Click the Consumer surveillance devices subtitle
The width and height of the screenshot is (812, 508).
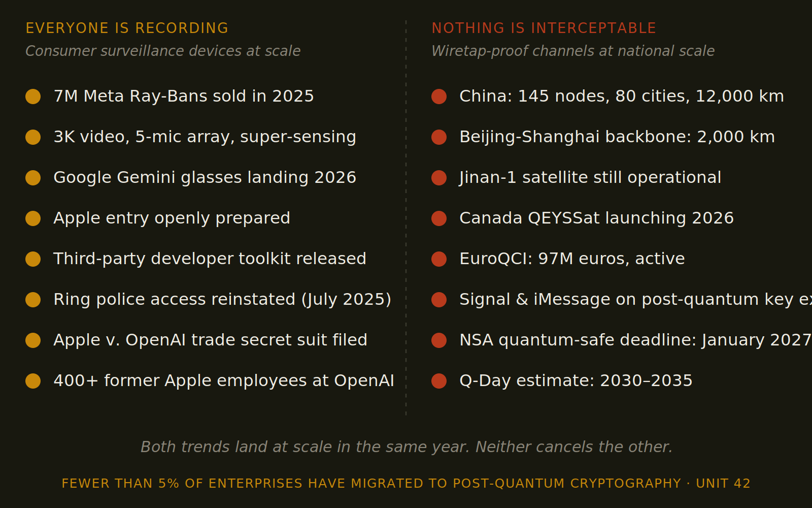click(x=163, y=51)
